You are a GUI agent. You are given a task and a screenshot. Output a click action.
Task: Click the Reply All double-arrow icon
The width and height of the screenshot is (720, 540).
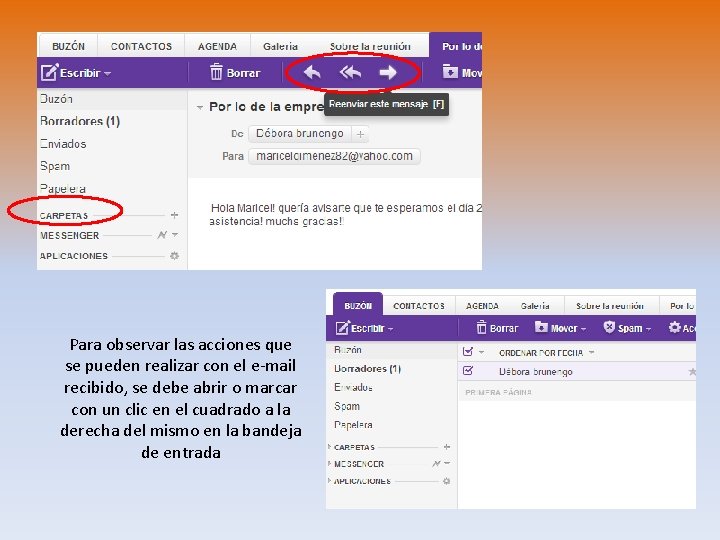[350, 73]
